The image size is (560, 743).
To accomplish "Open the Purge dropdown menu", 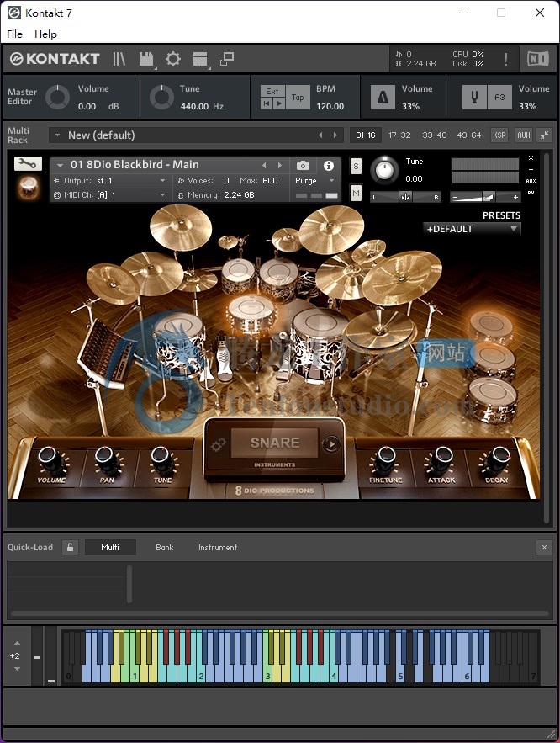I will coord(314,181).
